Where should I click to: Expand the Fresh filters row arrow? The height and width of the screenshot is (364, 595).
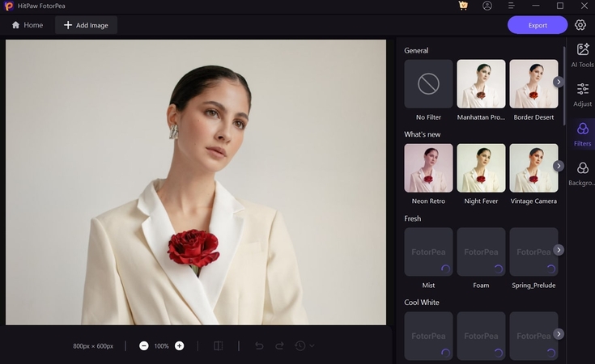(x=559, y=250)
